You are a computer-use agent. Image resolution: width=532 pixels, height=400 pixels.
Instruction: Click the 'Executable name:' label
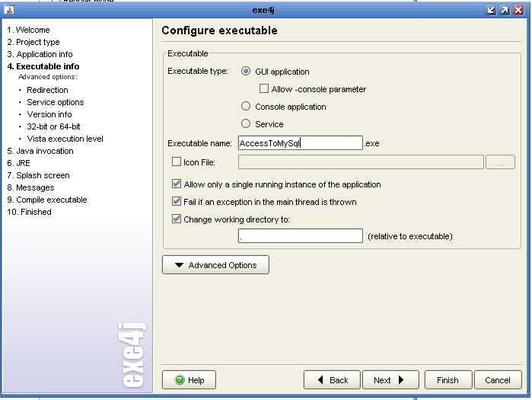199,143
